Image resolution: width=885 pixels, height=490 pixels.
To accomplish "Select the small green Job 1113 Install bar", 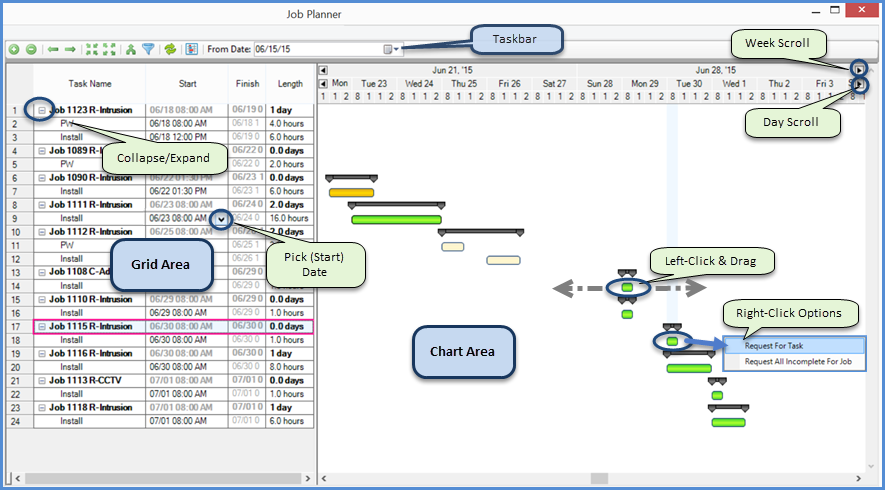I will pos(717,396).
